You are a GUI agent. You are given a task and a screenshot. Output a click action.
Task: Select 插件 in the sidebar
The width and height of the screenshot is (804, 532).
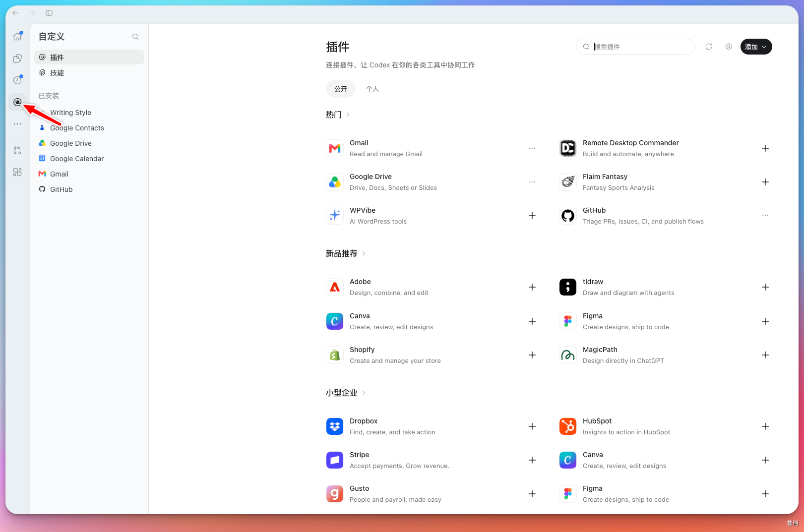point(89,57)
